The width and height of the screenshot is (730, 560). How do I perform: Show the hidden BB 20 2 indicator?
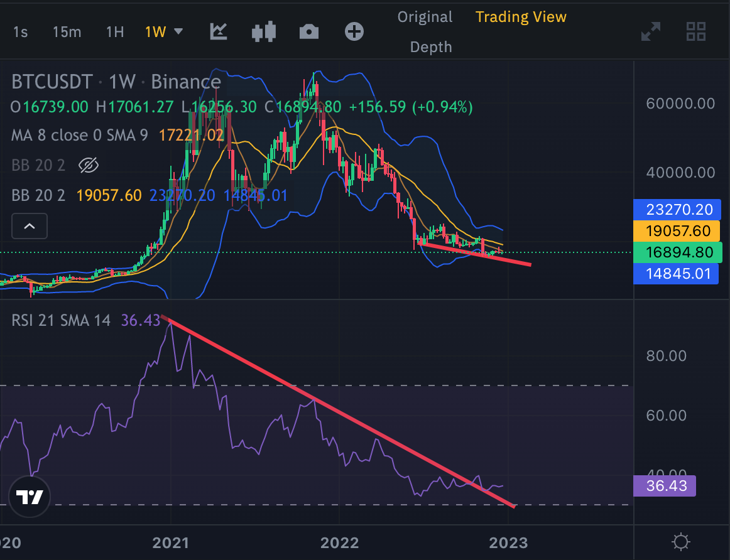[89, 165]
